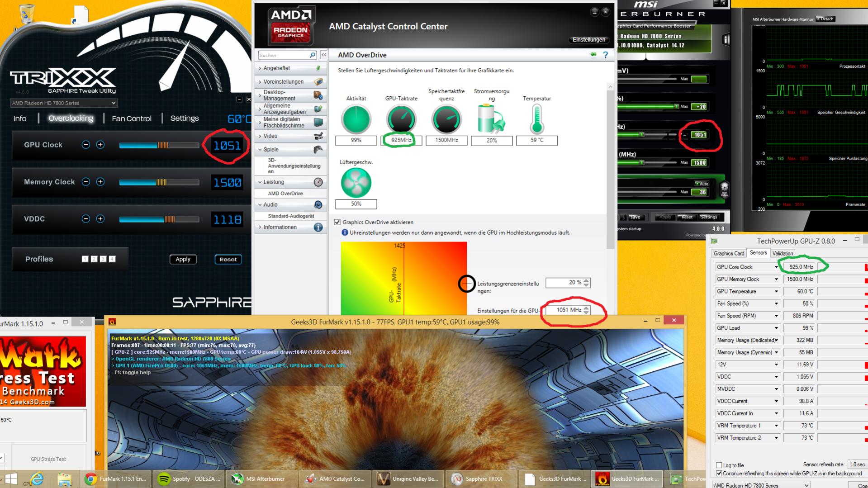Viewport: 868px width, 488px height.
Task: Open the Fan Control tab in TRIXX
Action: tap(132, 118)
